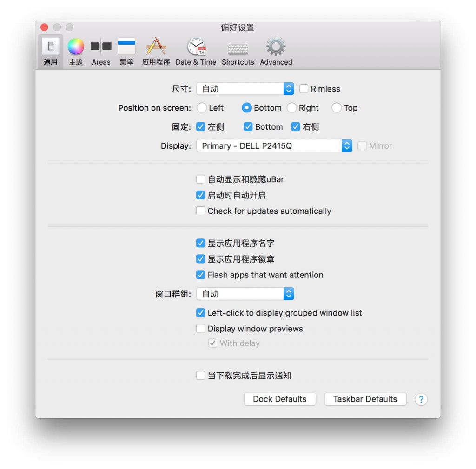Turn on Display window previews
The height and width of the screenshot is (469, 476).
click(x=201, y=329)
